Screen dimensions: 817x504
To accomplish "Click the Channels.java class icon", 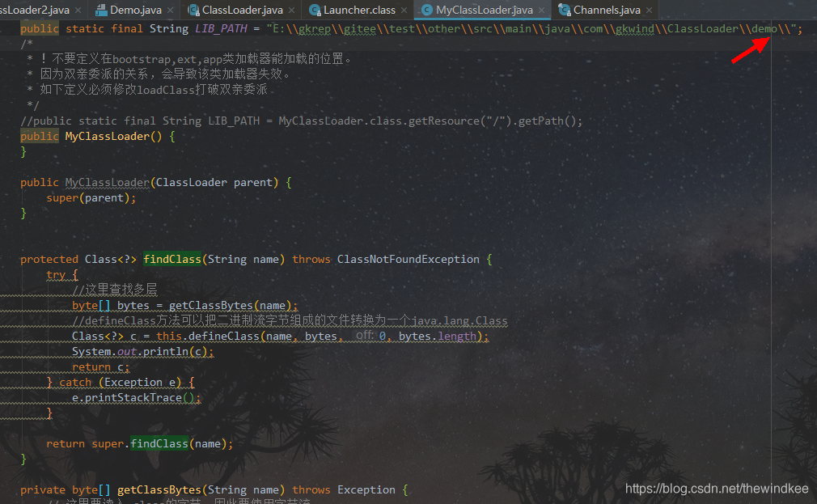I will click(x=565, y=10).
